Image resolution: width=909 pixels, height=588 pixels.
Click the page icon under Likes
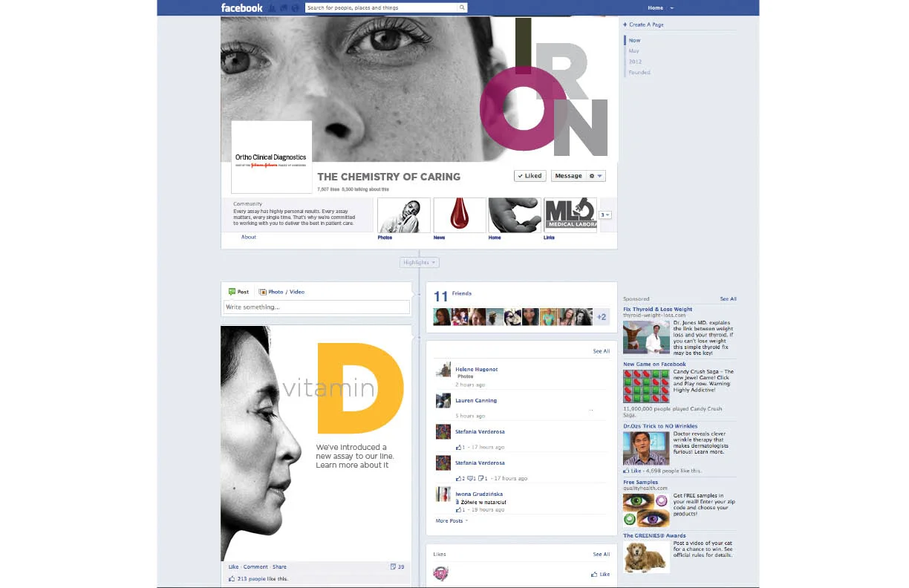(x=440, y=573)
